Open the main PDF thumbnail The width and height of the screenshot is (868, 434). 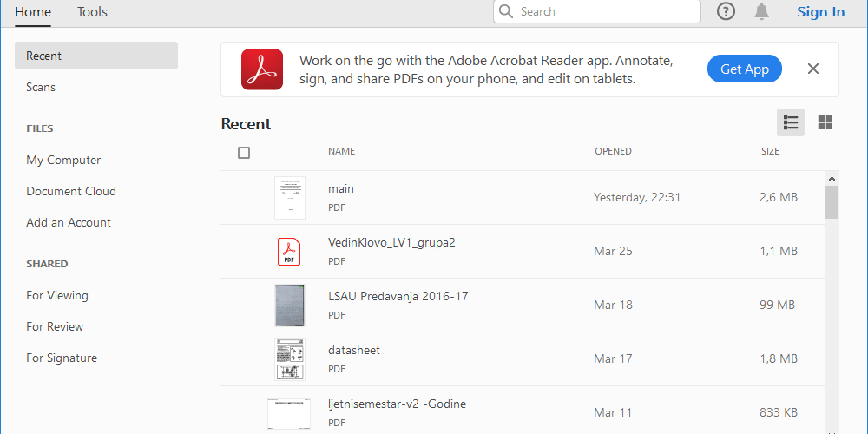tap(290, 198)
